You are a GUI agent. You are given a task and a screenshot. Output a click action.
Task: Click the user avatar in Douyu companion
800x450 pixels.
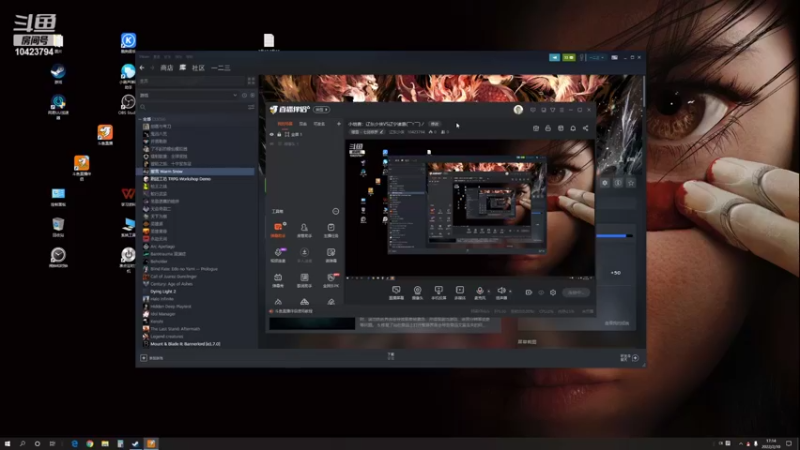click(518, 109)
